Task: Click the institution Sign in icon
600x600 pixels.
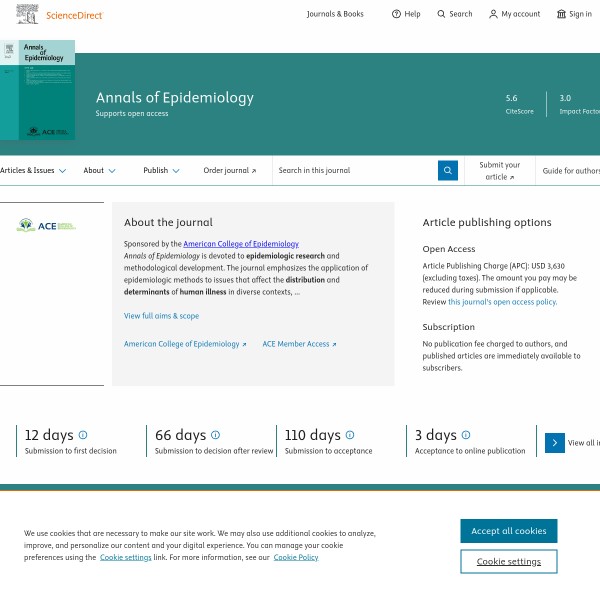Action: click(x=561, y=14)
